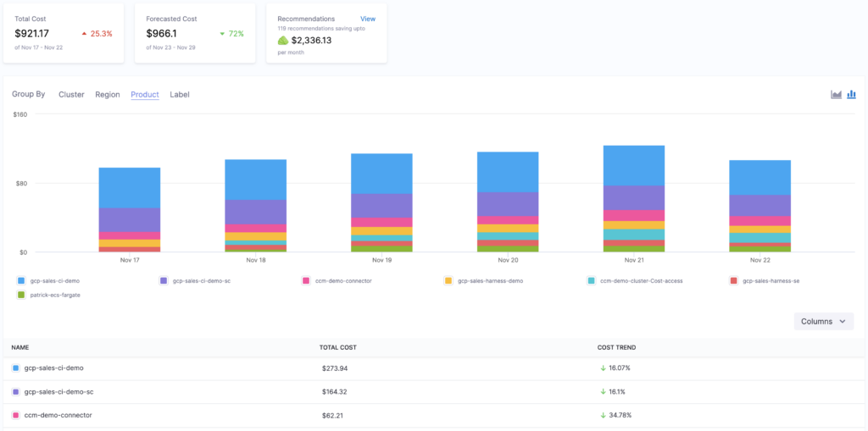The height and width of the screenshot is (431, 868).
Task: Click down arrow beside 34.78% cost trend
Action: (603, 414)
